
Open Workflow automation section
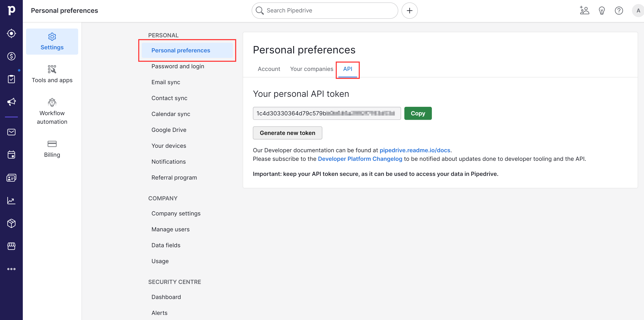[52, 111]
